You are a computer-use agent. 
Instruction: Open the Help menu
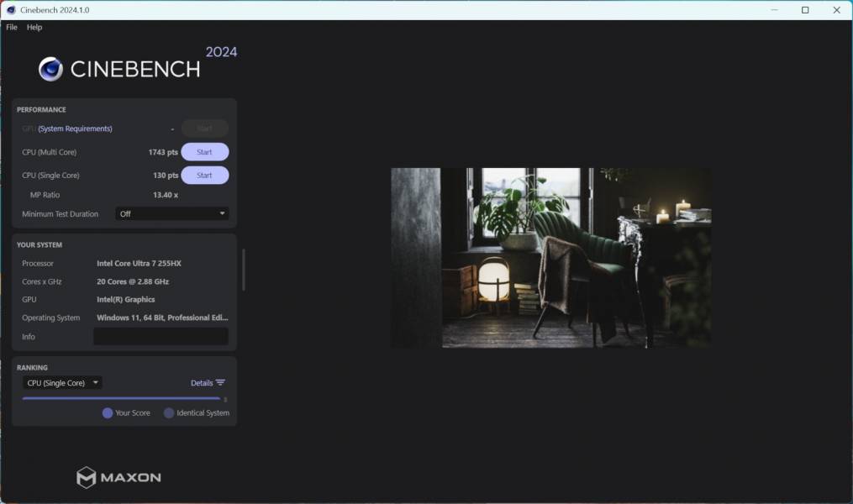point(34,27)
